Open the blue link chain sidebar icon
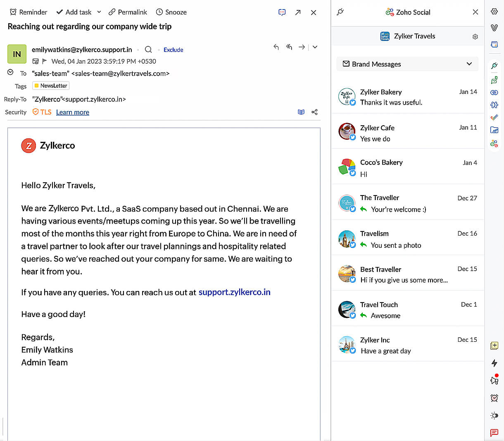 pyautogui.click(x=494, y=93)
